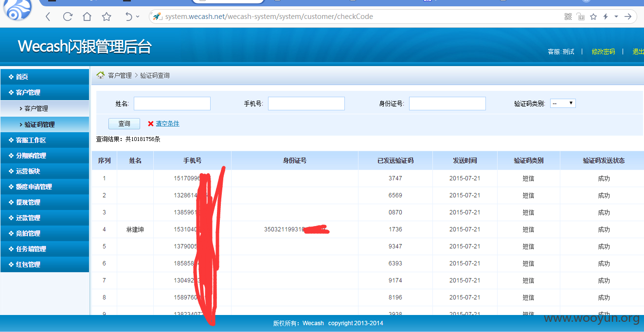The height and width of the screenshot is (332, 644).
Task: Click verification code 8196
Action: point(395,297)
